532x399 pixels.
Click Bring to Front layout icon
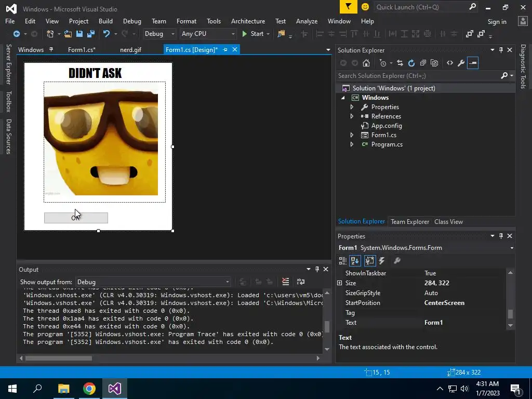pyautogui.click(x=470, y=34)
